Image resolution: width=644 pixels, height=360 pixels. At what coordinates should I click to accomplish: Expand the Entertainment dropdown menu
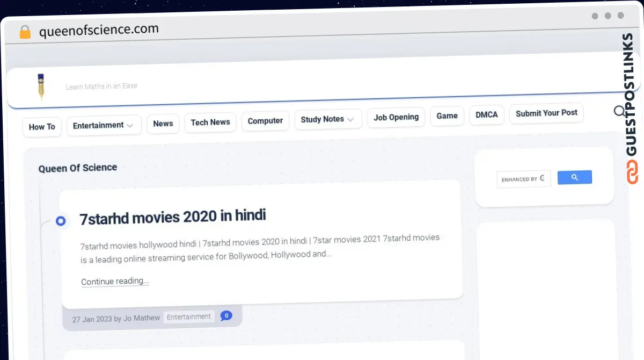104,125
